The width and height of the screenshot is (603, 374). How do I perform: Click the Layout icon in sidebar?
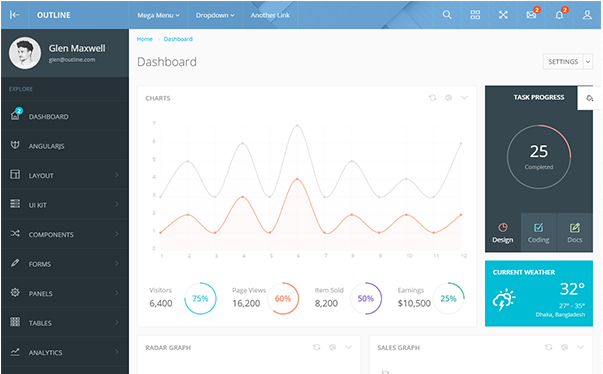tap(15, 175)
